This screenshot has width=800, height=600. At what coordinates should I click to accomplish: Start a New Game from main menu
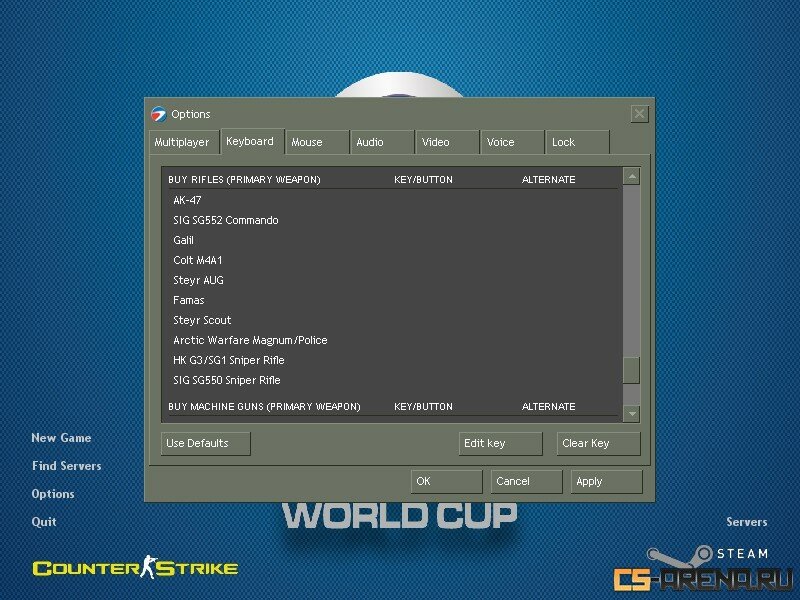tap(61, 438)
